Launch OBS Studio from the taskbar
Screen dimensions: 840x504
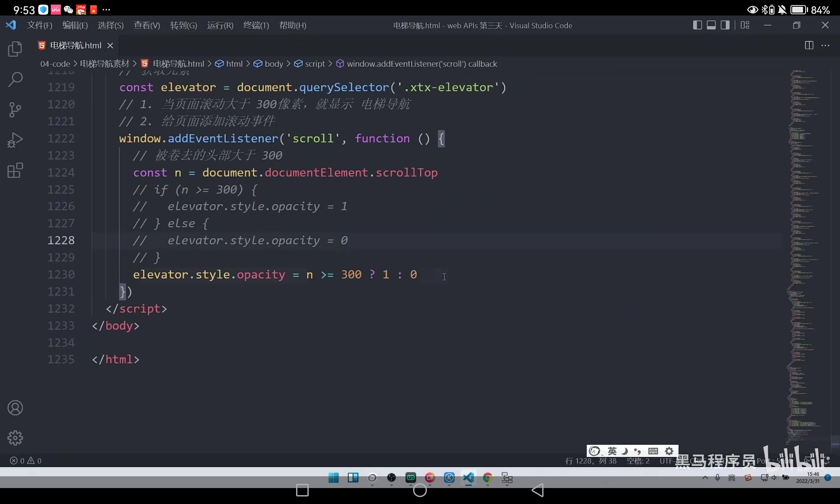tap(391, 478)
